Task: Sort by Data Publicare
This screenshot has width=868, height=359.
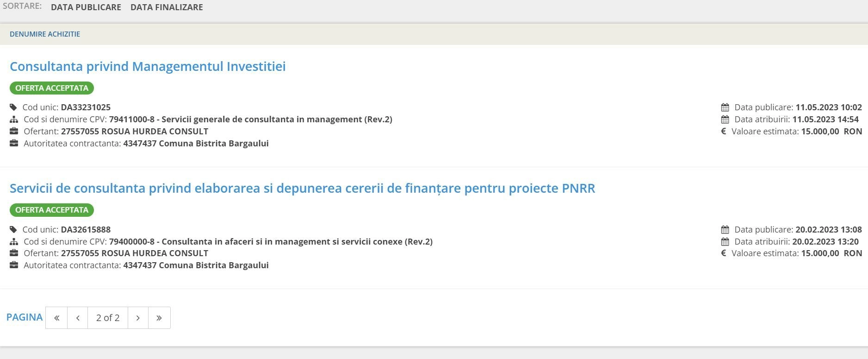Action: (x=86, y=7)
